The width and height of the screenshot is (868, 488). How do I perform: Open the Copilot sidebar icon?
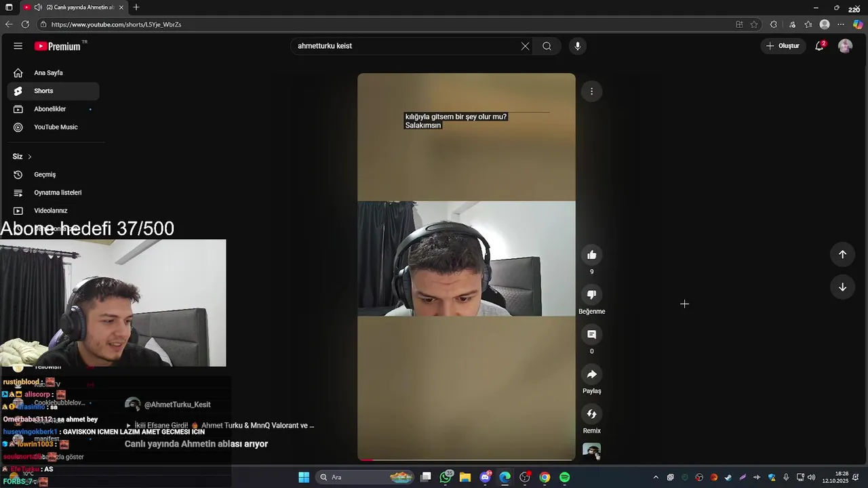[x=858, y=24]
